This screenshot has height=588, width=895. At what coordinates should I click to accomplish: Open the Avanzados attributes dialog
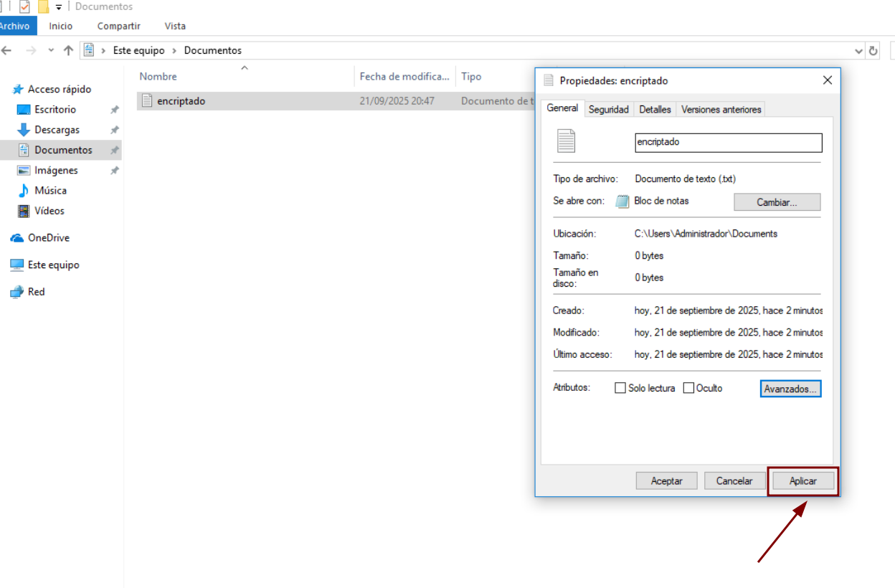pos(790,389)
